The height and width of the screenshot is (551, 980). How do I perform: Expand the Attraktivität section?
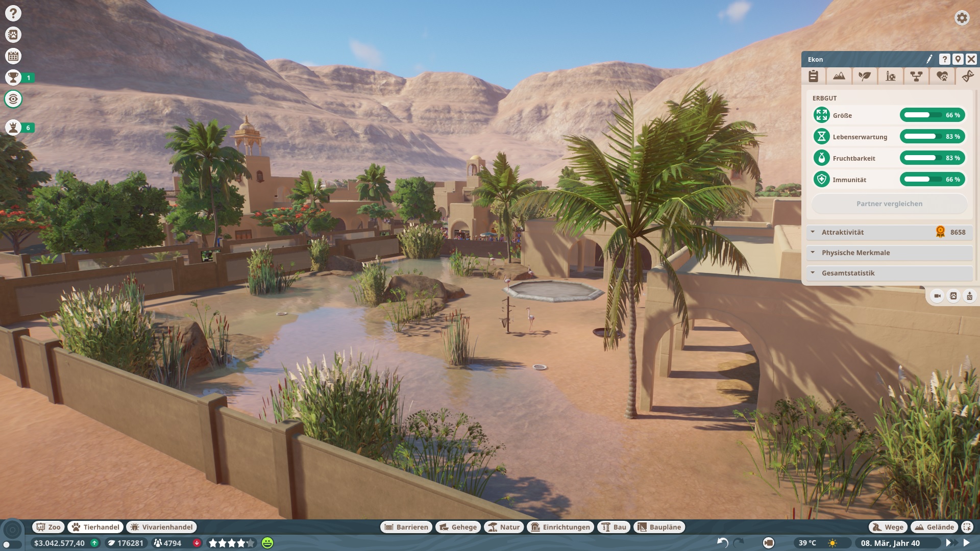click(x=889, y=232)
